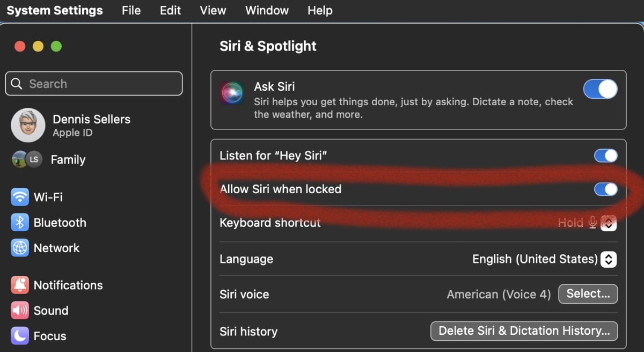Click the Family avatars icon
Screen dimensions: 644x352
coord(27,159)
